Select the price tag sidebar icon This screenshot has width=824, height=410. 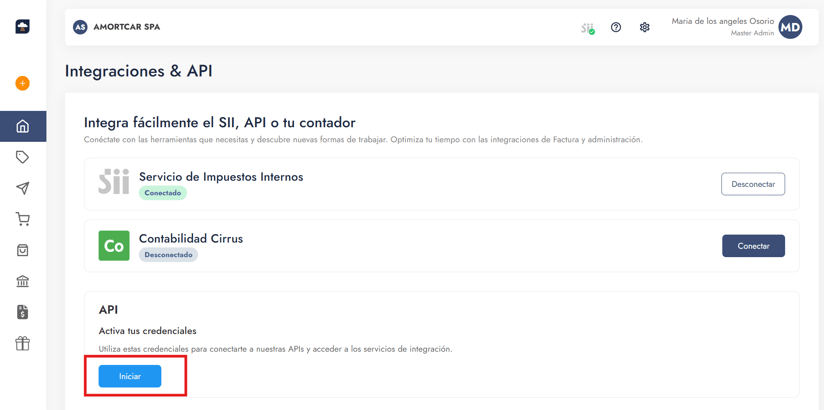coord(22,157)
